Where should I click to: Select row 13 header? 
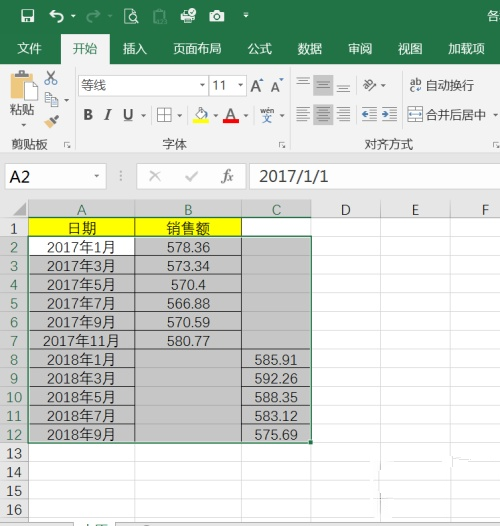[x=14, y=454]
